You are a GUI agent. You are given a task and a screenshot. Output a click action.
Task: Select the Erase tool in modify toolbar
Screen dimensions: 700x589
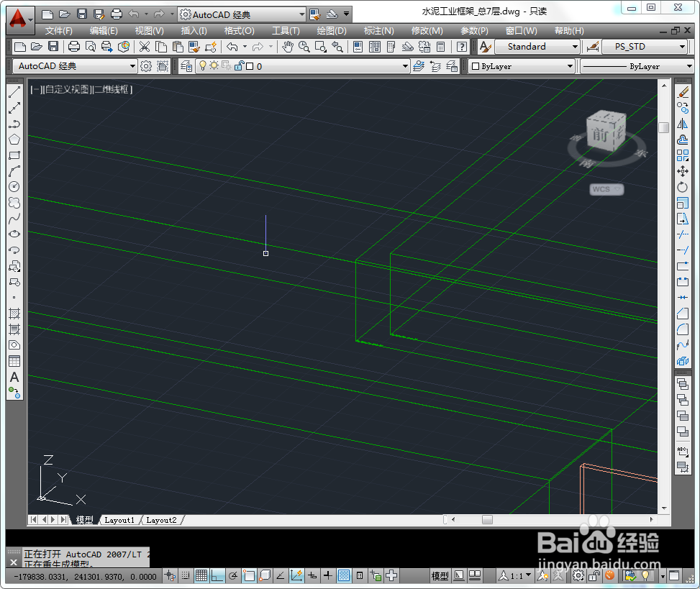tap(683, 92)
